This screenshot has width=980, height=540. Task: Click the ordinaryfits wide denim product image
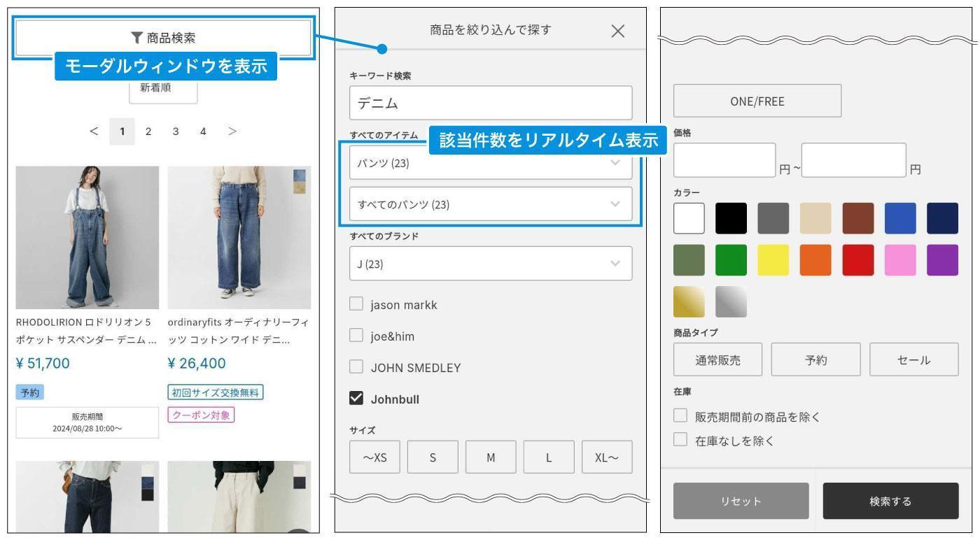coord(239,237)
